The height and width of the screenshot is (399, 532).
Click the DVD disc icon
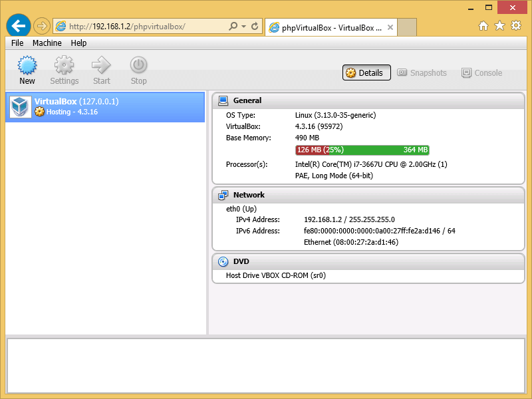click(223, 261)
